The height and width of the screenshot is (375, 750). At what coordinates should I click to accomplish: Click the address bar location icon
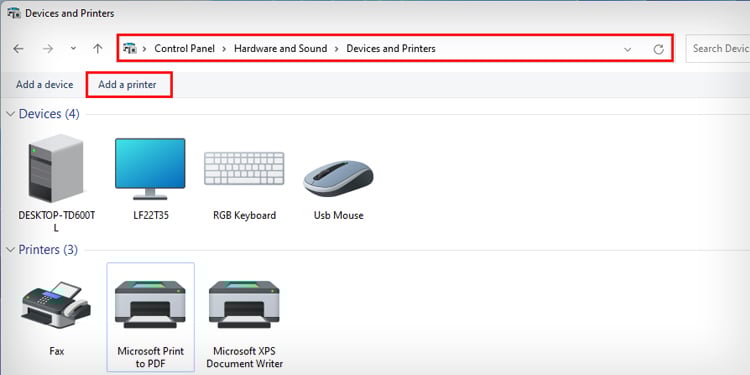pyautogui.click(x=130, y=48)
